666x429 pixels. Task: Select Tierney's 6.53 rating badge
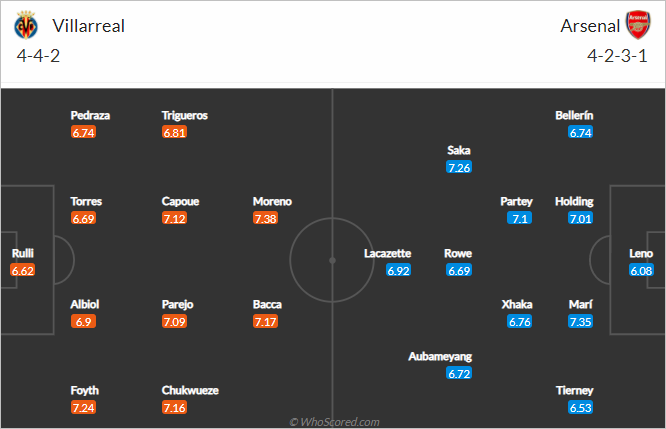pyautogui.click(x=581, y=408)
